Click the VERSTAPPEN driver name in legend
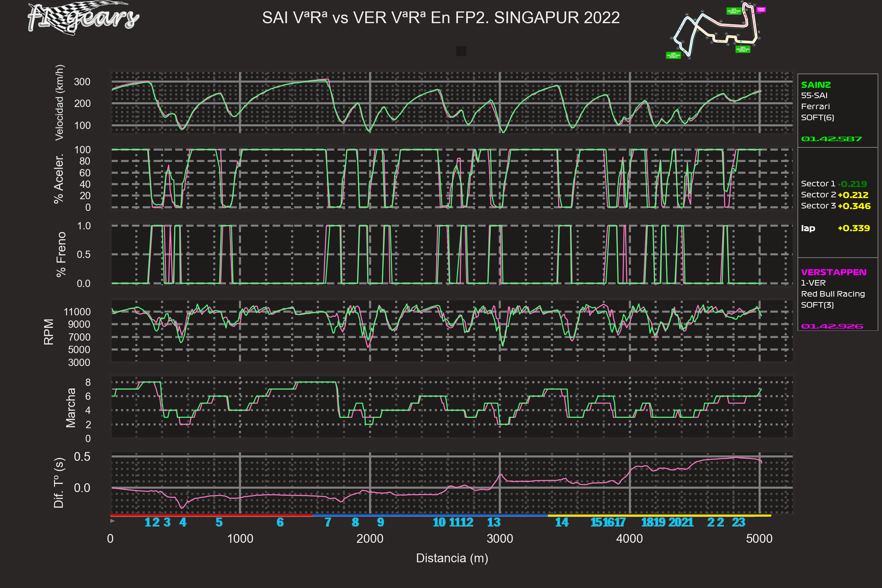The image size is (882, 588). point(833,272)
